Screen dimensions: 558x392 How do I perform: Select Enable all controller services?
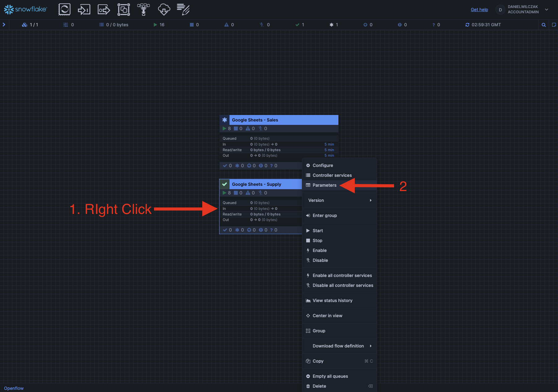click(x=342, y=275)
